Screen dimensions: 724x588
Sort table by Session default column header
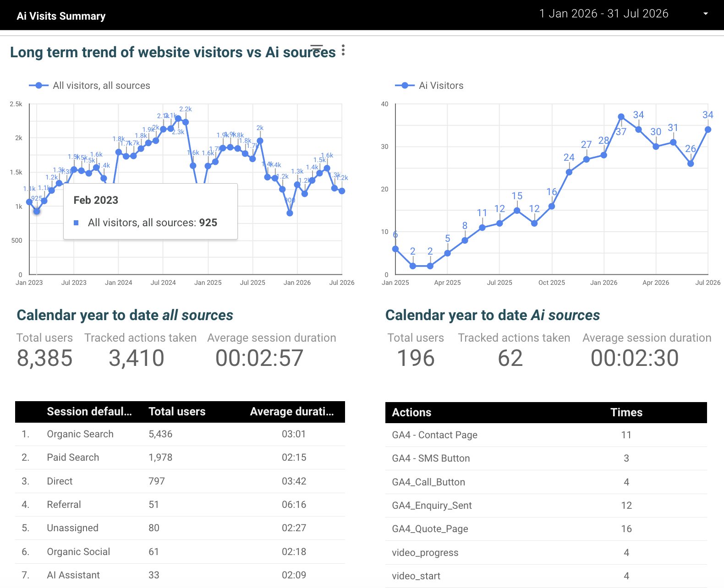[89, 412]
